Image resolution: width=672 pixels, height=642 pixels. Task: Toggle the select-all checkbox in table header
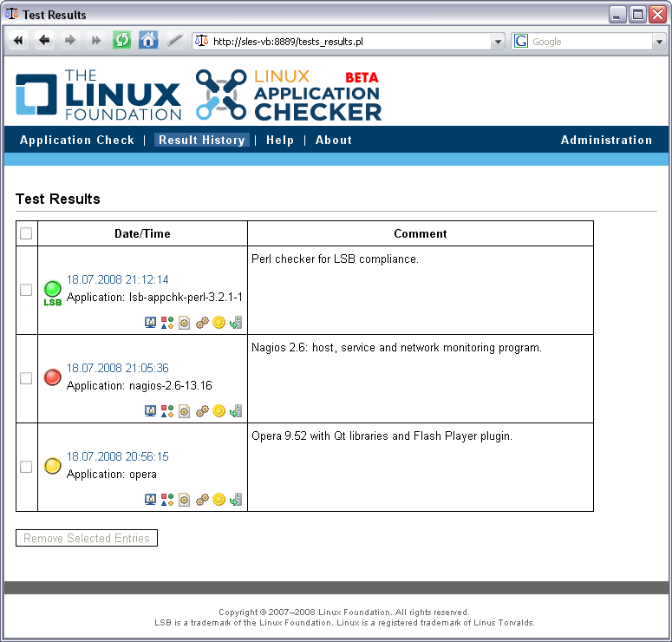point(26,233)
